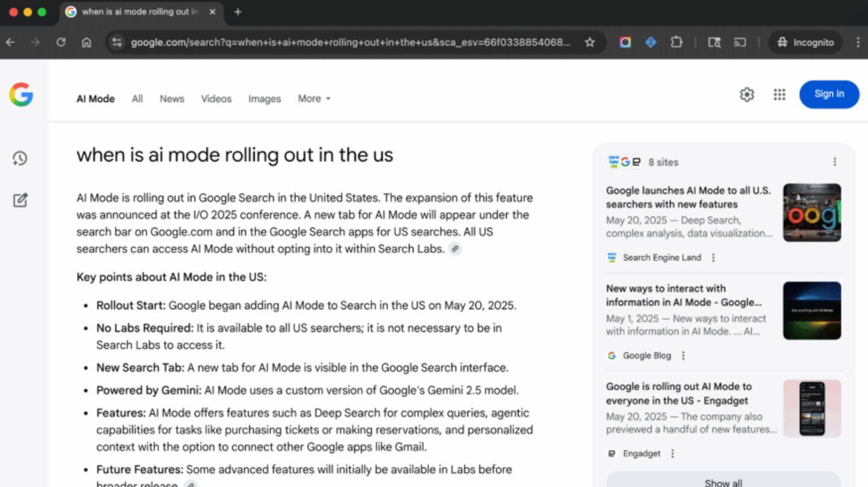
Task: Open Google settings gear
Action: [747, 95]
